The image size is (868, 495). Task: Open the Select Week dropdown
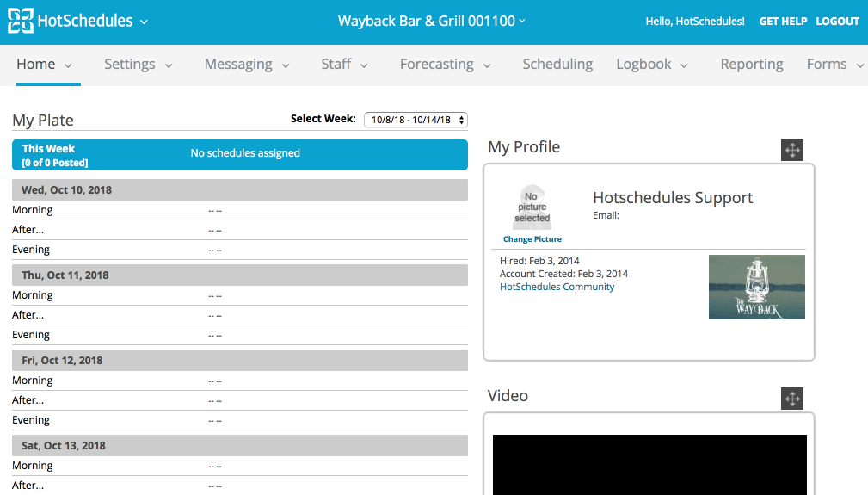(x=416, y=120)
